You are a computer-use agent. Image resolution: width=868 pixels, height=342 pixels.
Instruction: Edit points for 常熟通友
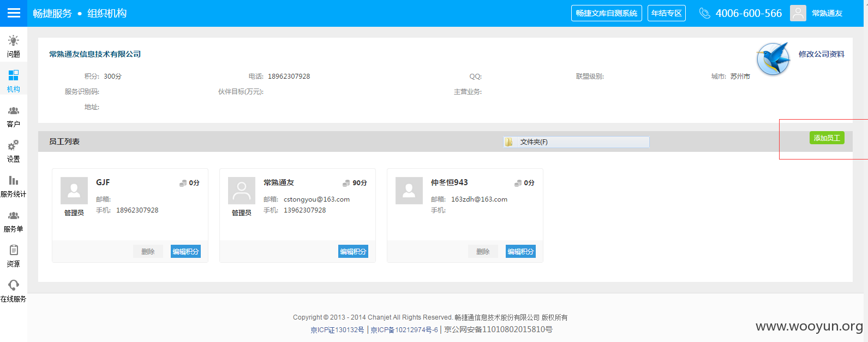click(x=353, y=251)
